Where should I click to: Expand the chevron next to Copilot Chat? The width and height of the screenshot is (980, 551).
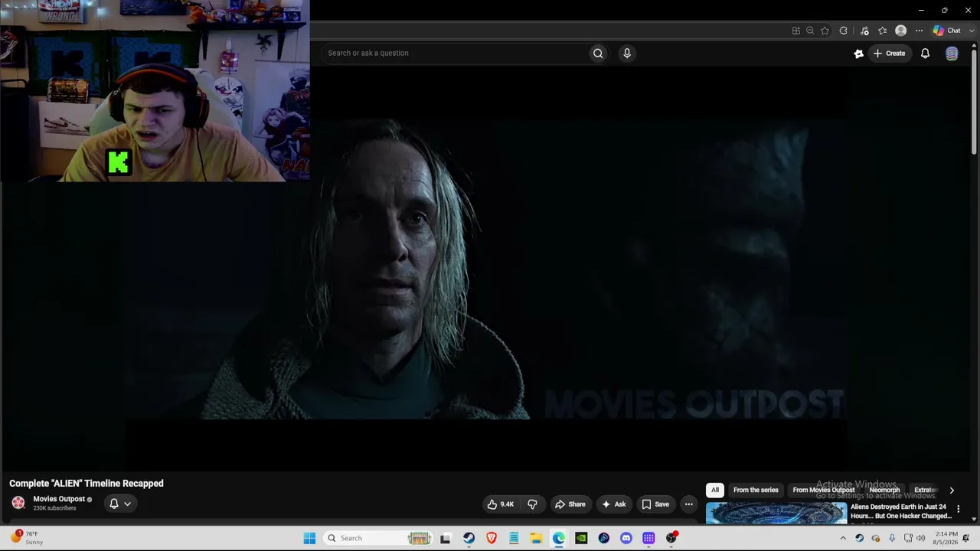(x=972, y=31)
